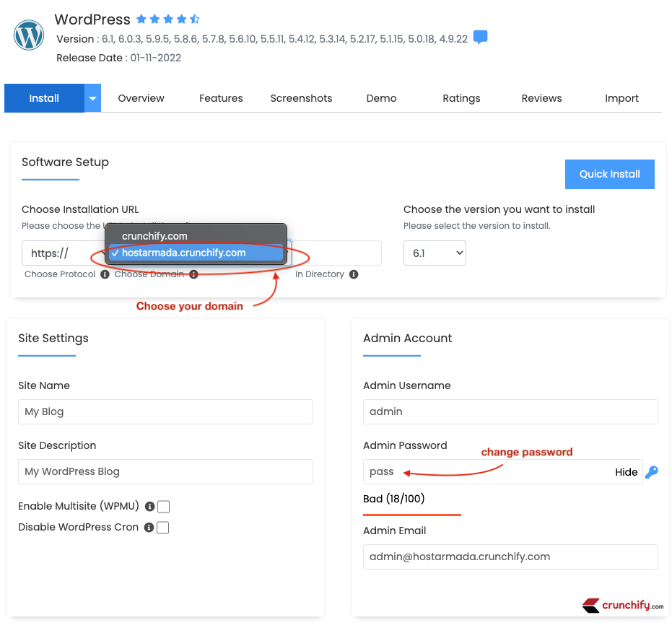Click the WordPress version numbers list
The height and width of the screenshot is (628, 672).
(284, 39)
